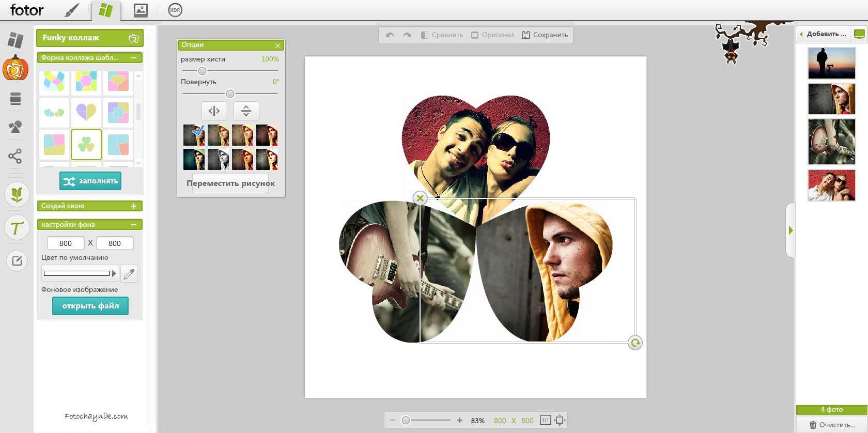Open the share icon in sidebar
Viewport: 868px width, 433px height.
tap(15, 156)
